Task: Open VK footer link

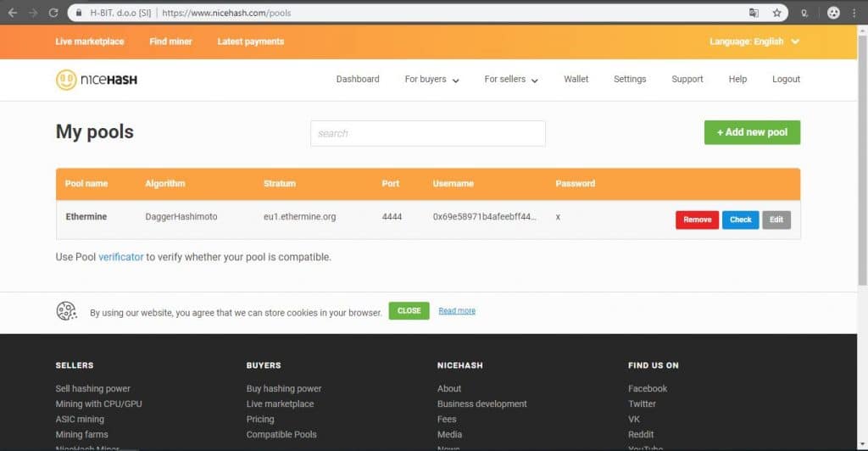Action: click(x=634, y=420)
